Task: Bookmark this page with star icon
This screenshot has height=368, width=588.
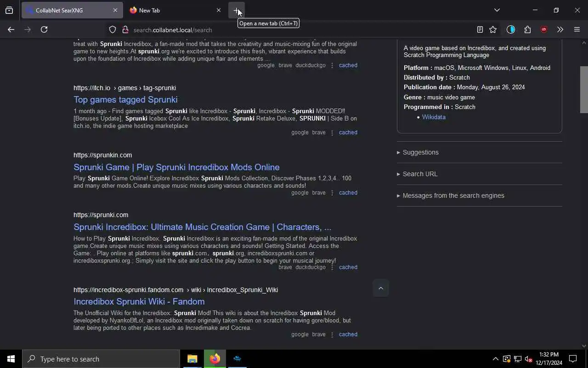Action: click(x=493, y=29)
